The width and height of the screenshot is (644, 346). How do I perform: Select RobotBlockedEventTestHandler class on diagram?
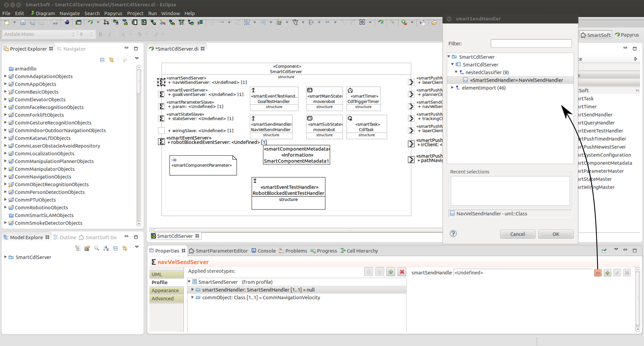[x=288, y=193]
